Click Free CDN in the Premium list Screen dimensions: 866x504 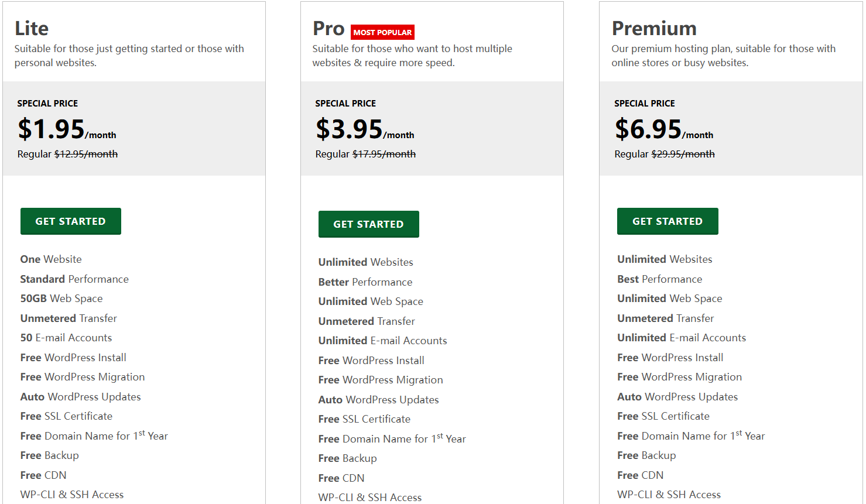click(640, 475)
